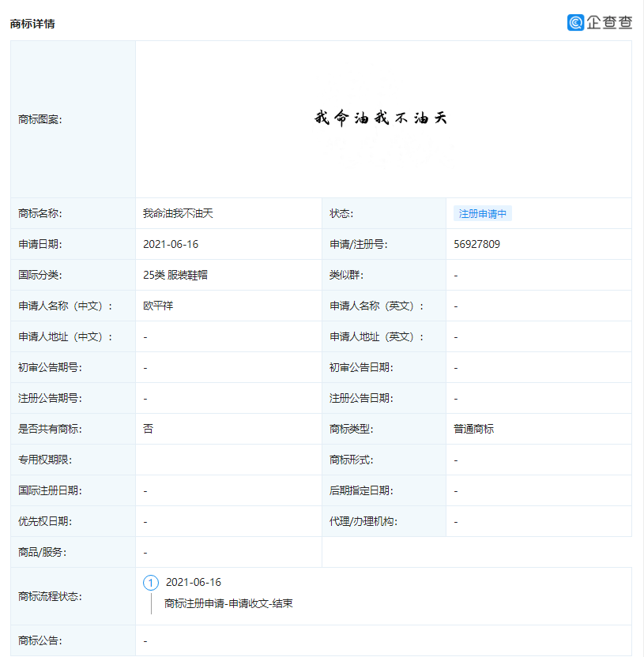Screen dimensions: 644x657
Task: Click applicant name 欧平祥
Action: 158,306
